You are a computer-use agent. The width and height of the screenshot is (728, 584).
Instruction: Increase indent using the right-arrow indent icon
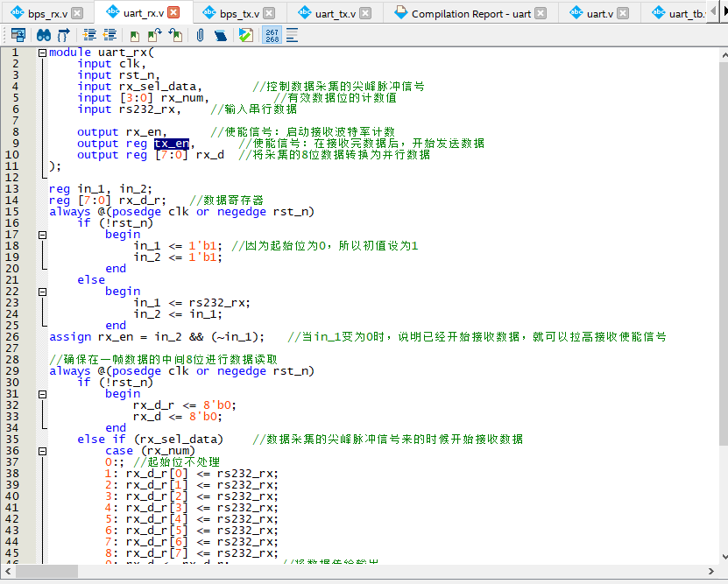click(x=89, y=35)
